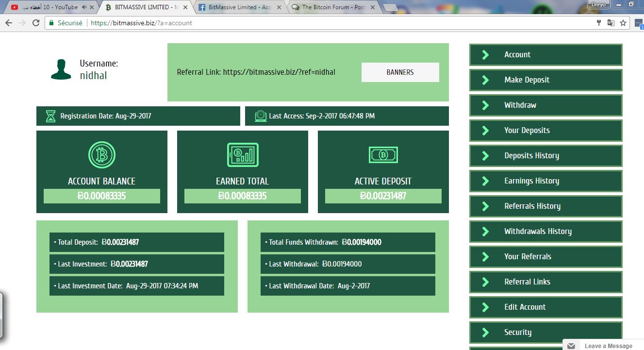Click username nidhal text
Screen dimensions: 644x350
tap(93, 76)
